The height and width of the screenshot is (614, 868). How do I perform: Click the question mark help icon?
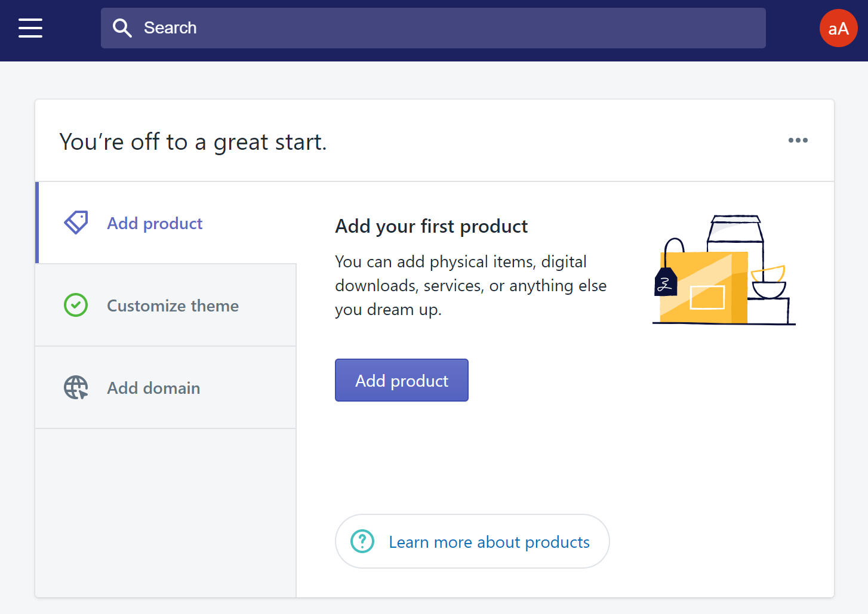(x=362, y=541)
